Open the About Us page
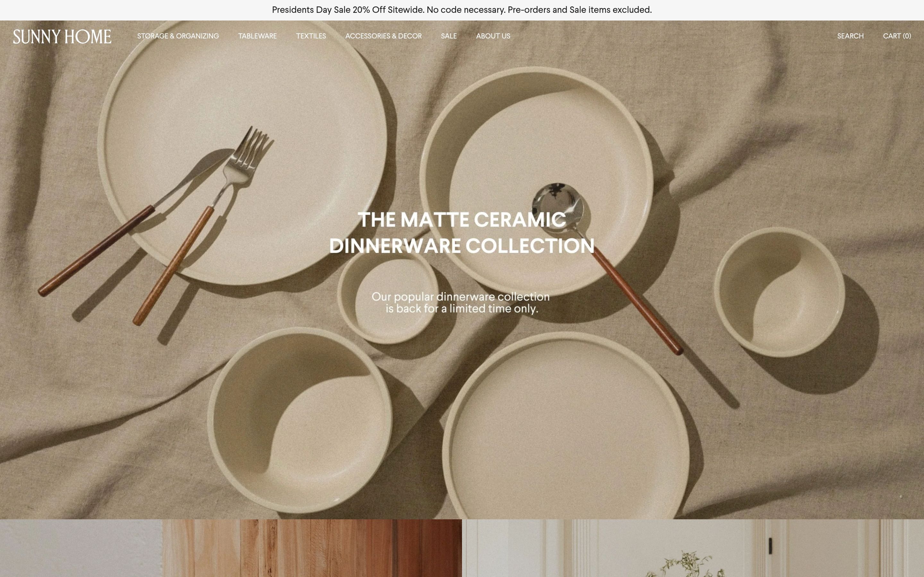 (493, 36)
